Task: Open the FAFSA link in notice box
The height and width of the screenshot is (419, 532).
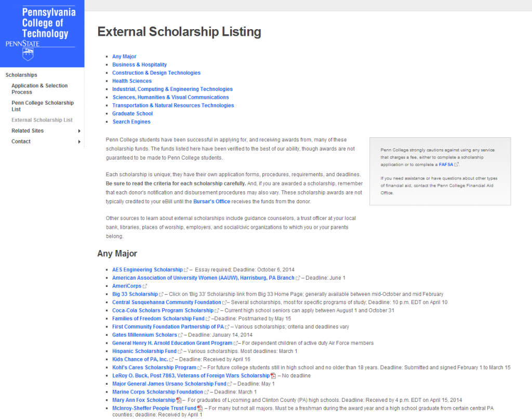Action: [x=446, y=164]
